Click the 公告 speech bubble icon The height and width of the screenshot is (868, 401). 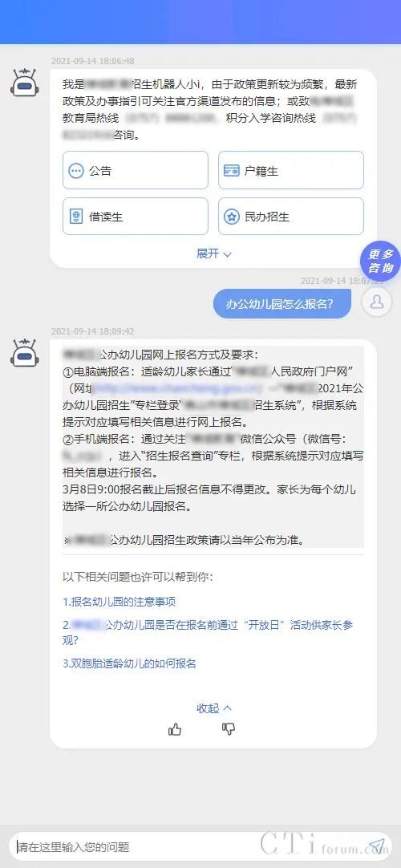(x=75, y=171)
